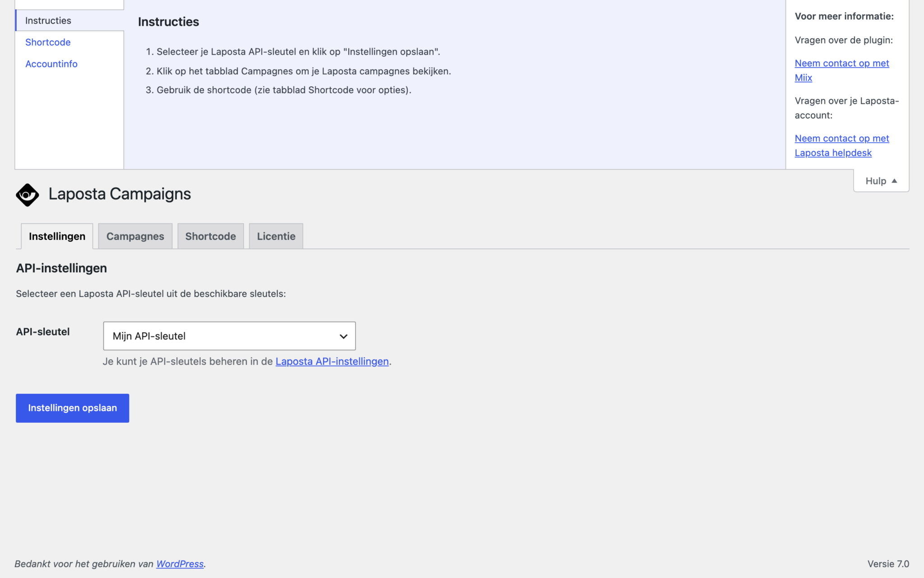Click the Instructies help heading
924x578 pixels.
tap(168, 22)
